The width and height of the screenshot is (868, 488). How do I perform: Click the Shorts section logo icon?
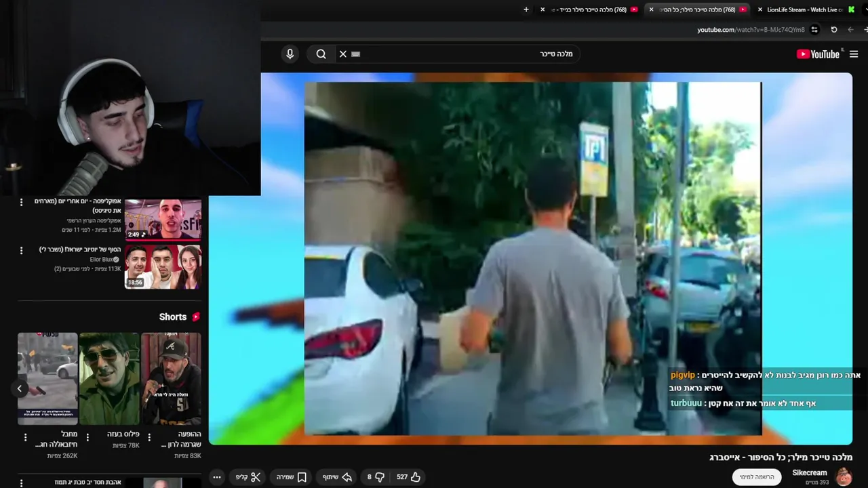pos(196,317)
